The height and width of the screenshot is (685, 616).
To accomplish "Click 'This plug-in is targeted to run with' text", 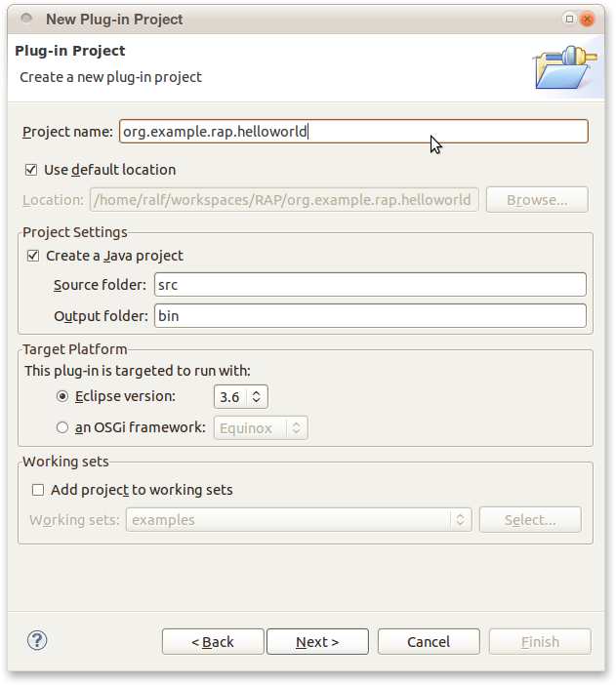I will click(x=138, y=371).
